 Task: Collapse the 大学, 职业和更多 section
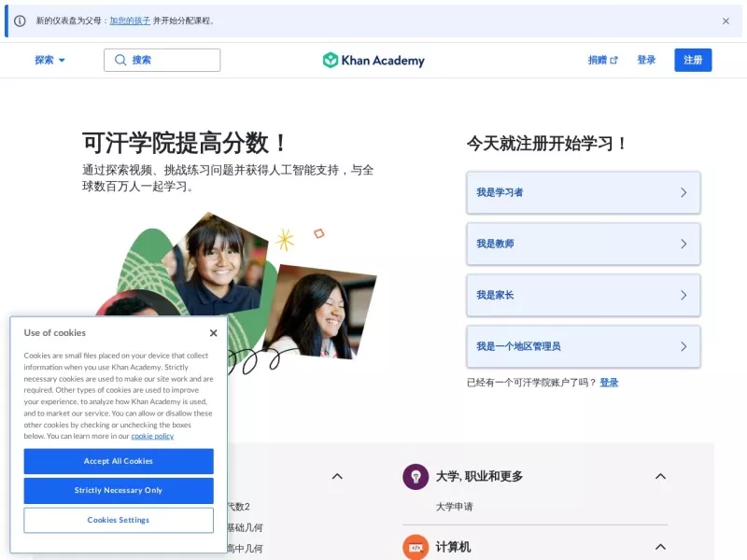pyautogui.click(x=660, y=476)
